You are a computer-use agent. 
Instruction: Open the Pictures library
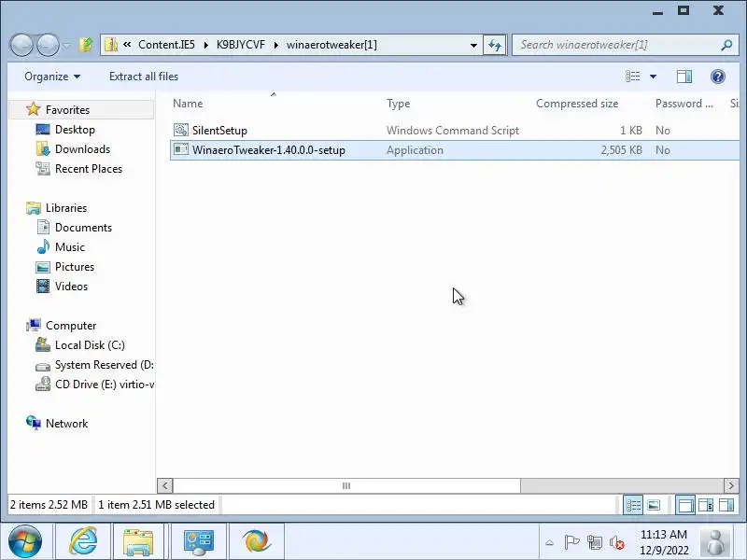75,267
